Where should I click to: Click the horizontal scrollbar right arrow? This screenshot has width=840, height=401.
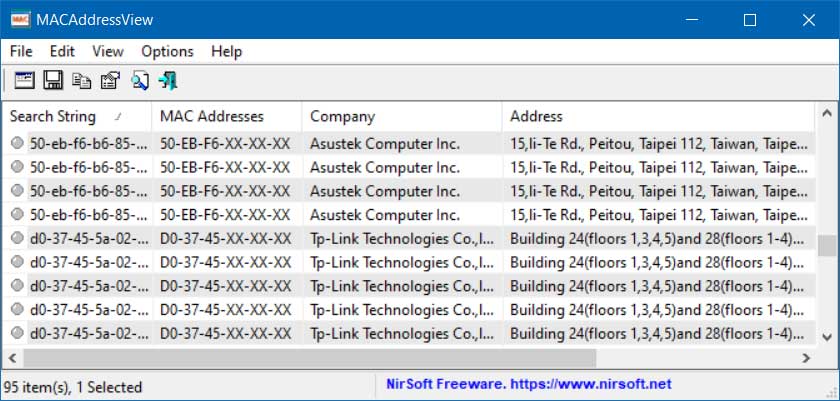tap(806, 358)
